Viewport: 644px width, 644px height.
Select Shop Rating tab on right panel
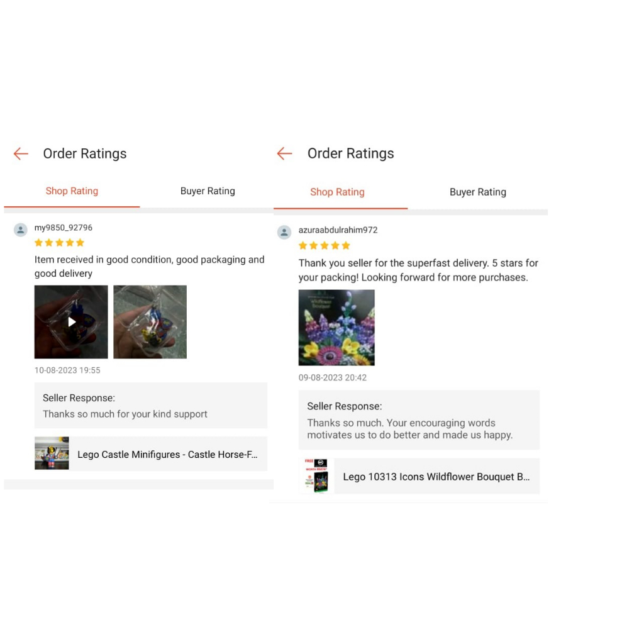pyautogui.click(x=337, y=192)
